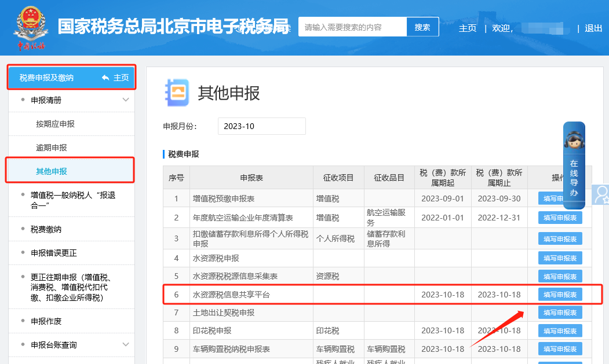Click the site title 国家税务总局北京市电子税务局
609x364 pixels.
point(173,27)
